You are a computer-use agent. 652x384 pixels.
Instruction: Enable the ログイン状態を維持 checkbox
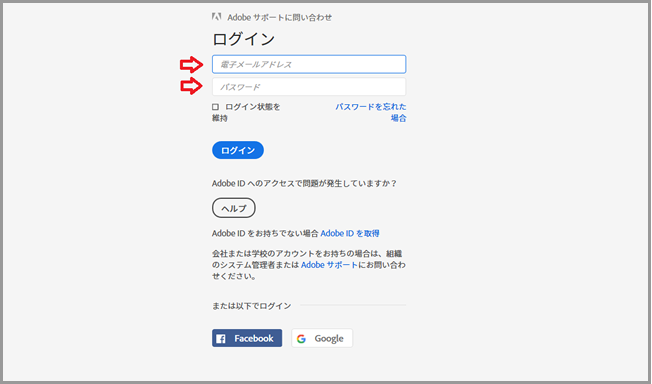215,107
